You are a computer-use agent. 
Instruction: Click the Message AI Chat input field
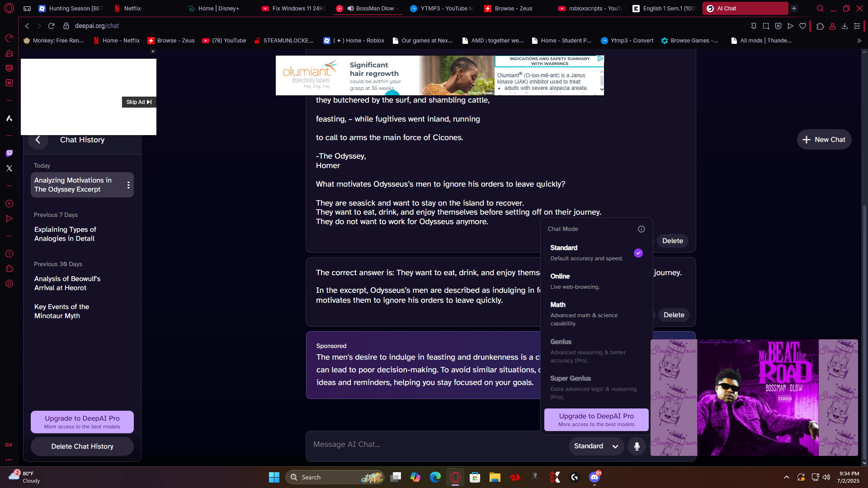[x=437, y=445]
